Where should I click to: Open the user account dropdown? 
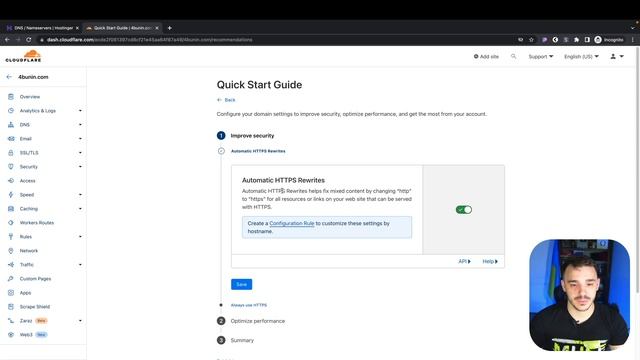[x=617, y=56]
